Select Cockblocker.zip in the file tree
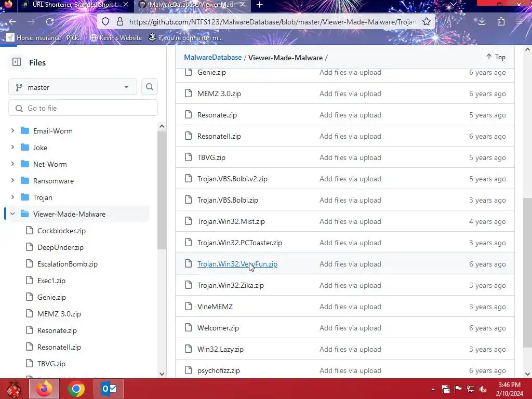The image size is (532, 399). [x=61, y=231]
